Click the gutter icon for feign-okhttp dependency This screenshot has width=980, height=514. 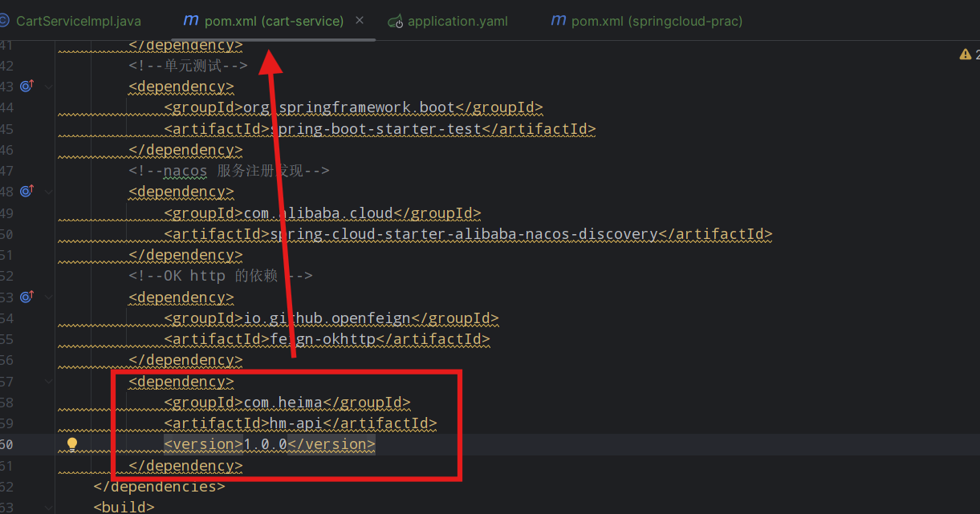[26, 297]
